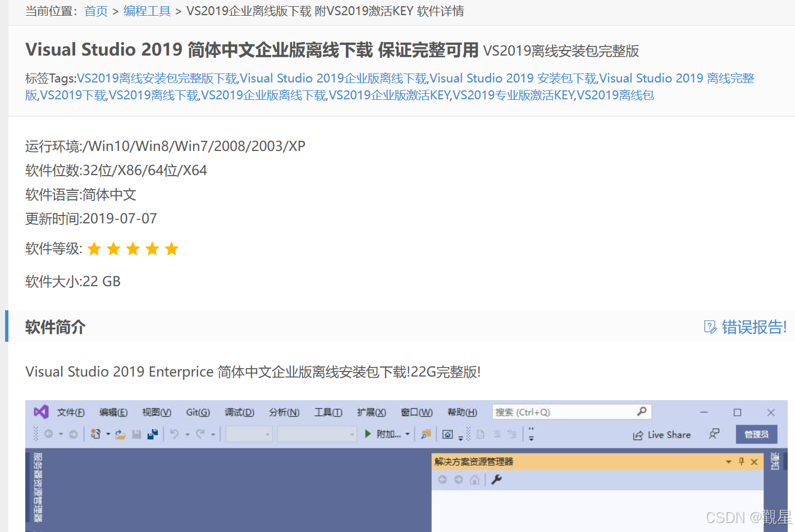Viewport: 795px width, 532px height.
Task: Open the Solution Platforms combo box
Action: point(317,434)
